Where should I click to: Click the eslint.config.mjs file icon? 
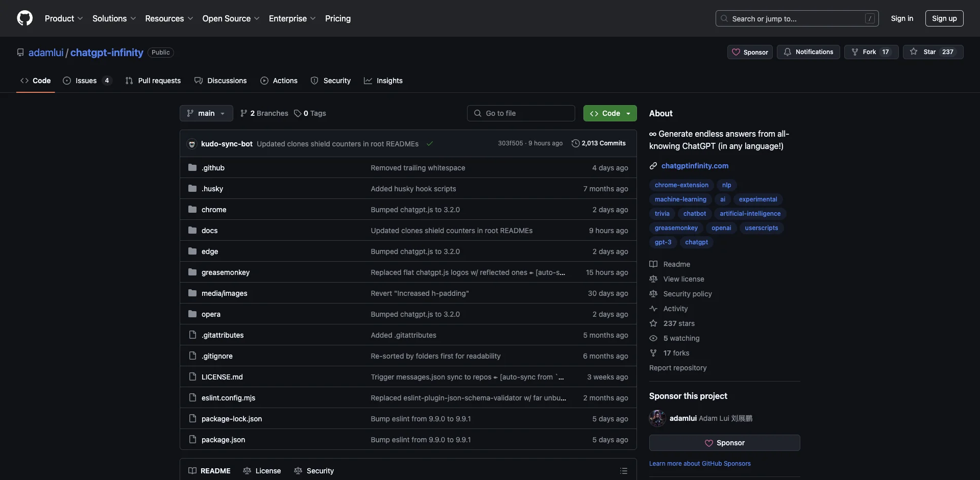pos(192,397)
